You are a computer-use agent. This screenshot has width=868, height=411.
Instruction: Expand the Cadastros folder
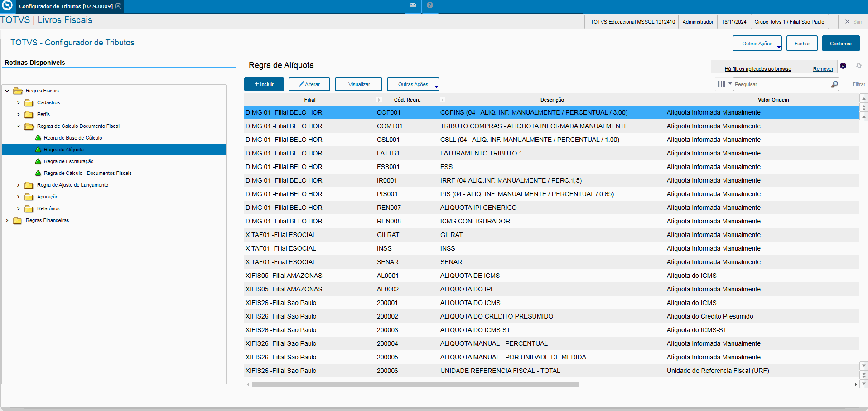18,103
